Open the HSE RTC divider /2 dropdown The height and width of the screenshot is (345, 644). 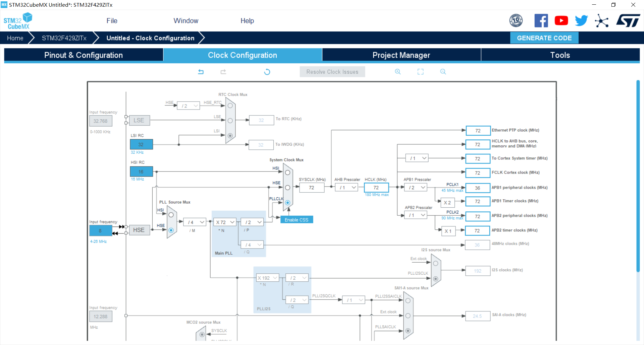click(189, 106)
